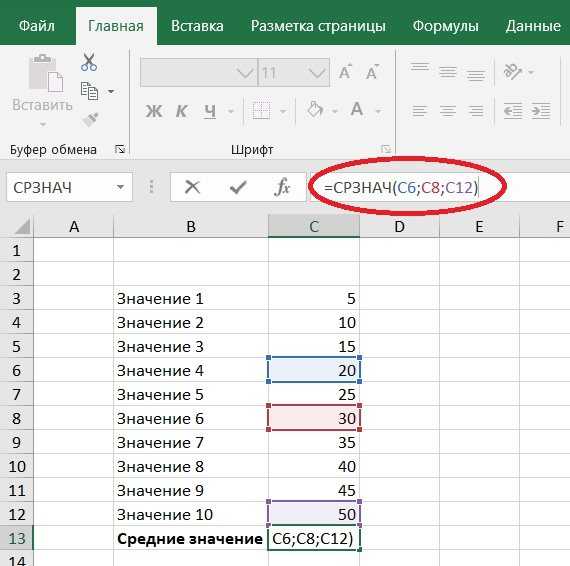Switch to the Разметка страницы tab

tap(318, 26)
